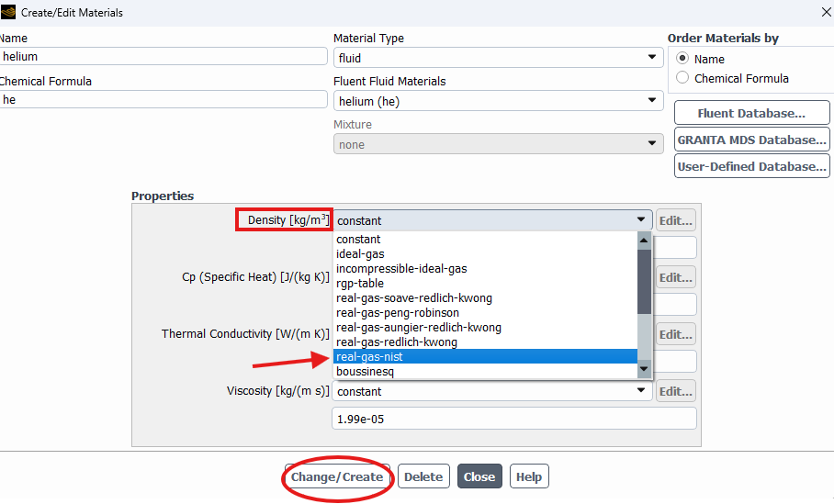Open Fluent Fluid Materials helium dropdown

pos(499,101)
